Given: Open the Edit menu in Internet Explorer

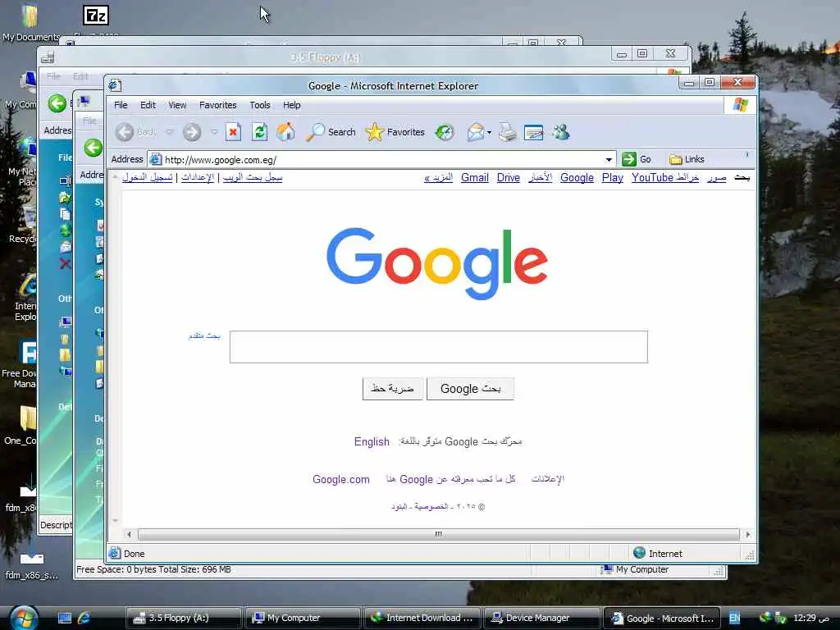Looking at the screenshot, I should (x=148, y=105).
